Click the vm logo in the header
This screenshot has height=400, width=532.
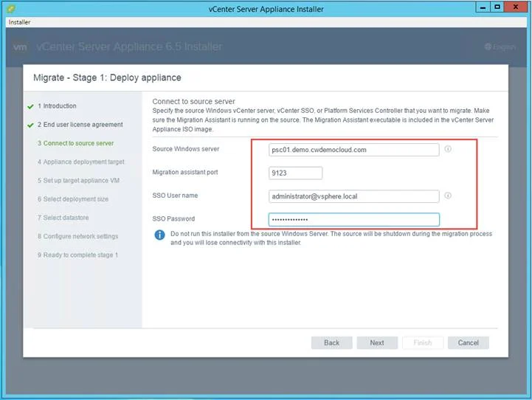20,46
